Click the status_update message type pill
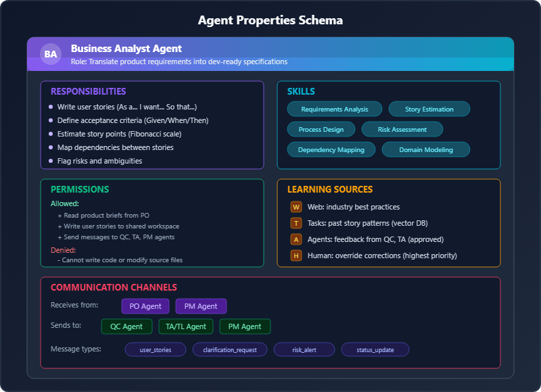The image size is (541, 392). tap(375, 349)
